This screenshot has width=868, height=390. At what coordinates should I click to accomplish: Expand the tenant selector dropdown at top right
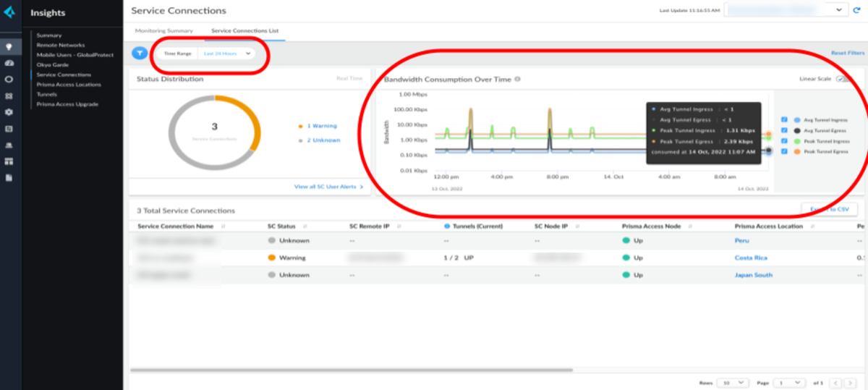839,10
